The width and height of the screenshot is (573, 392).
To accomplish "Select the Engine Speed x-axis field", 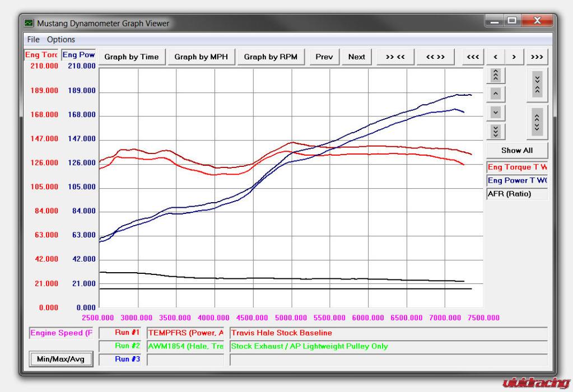I will (x=61, y=333).
